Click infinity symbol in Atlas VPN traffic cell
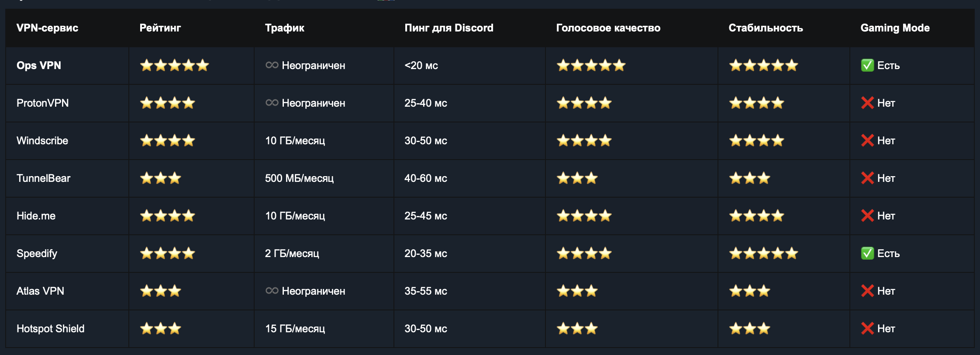The width and height of the screenshot is (980, 355). pyautogui.click(x=272, y=291)
